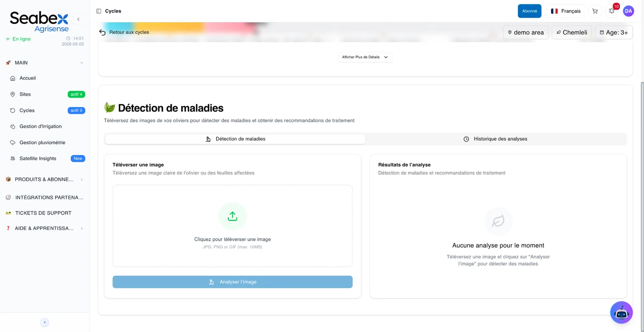This screenshot has height=332, width=644.
Task: Open the shopping cart
Action: 595,11
